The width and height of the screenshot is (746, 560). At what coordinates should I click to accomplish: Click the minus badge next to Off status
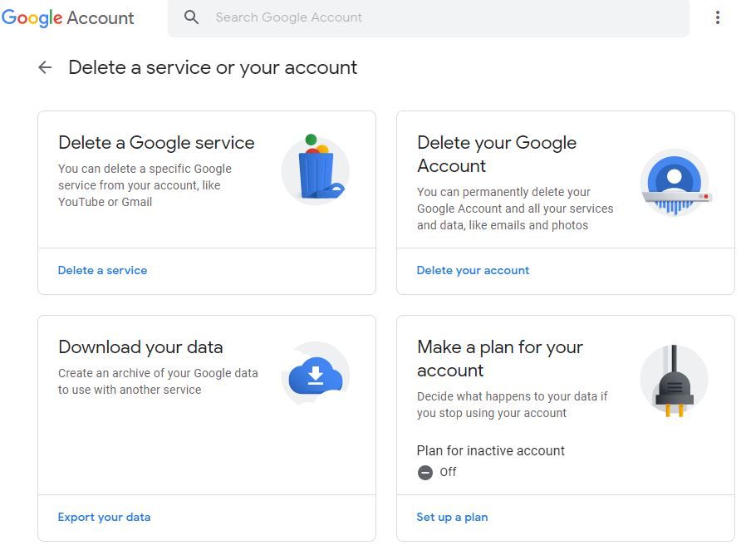coord(424,472)
